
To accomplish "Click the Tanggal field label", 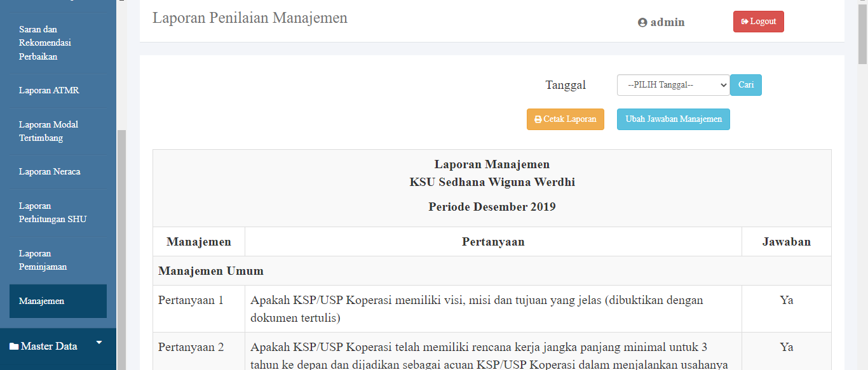I will point(566,85).
